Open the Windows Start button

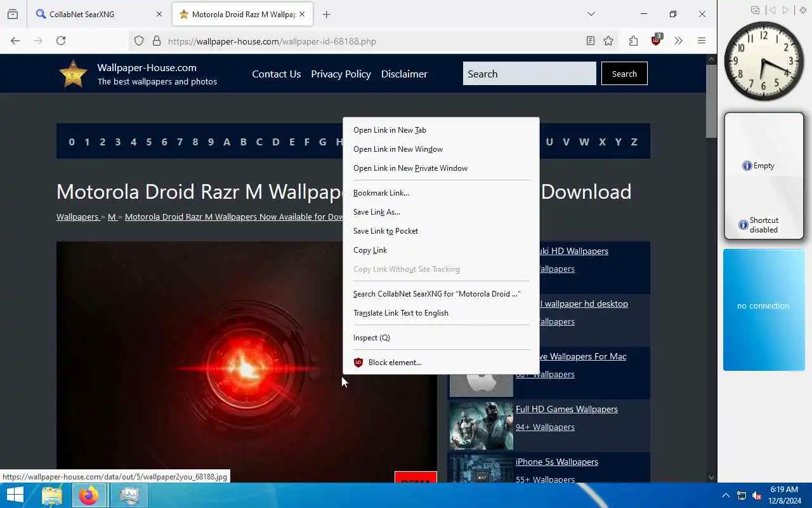15,495
